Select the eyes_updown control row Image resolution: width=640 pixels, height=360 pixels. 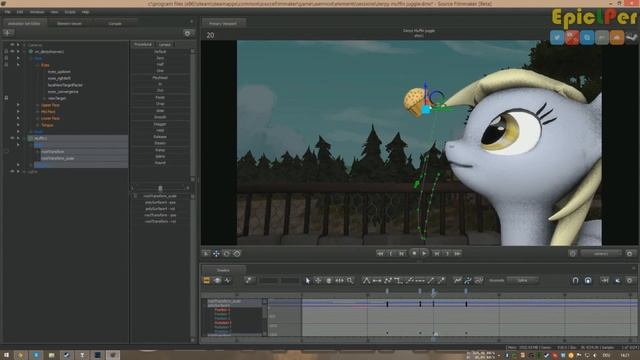click(59, 72)
